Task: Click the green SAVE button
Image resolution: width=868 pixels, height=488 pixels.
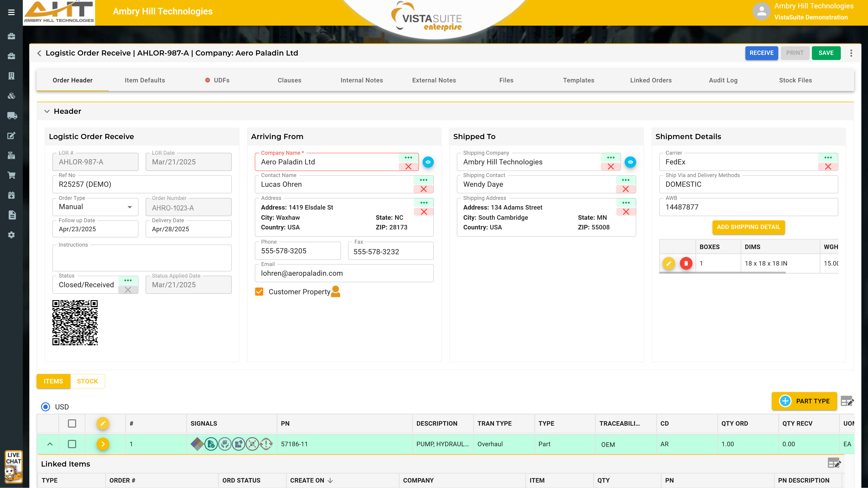Action: 826,53
